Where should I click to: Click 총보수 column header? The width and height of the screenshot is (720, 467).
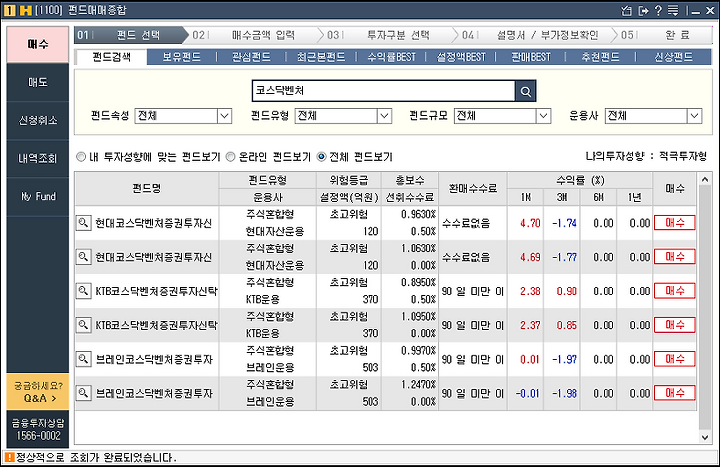click(410, 180)
